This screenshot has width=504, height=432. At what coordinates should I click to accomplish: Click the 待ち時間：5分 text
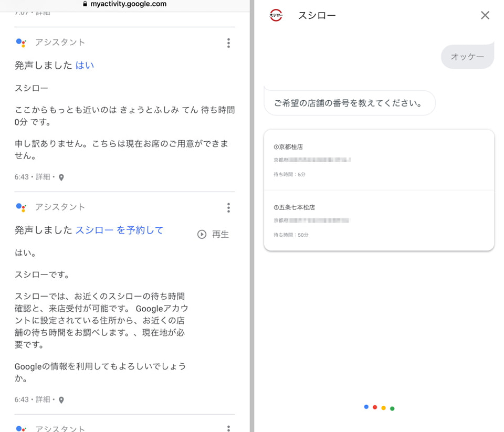tap(289, 174)
